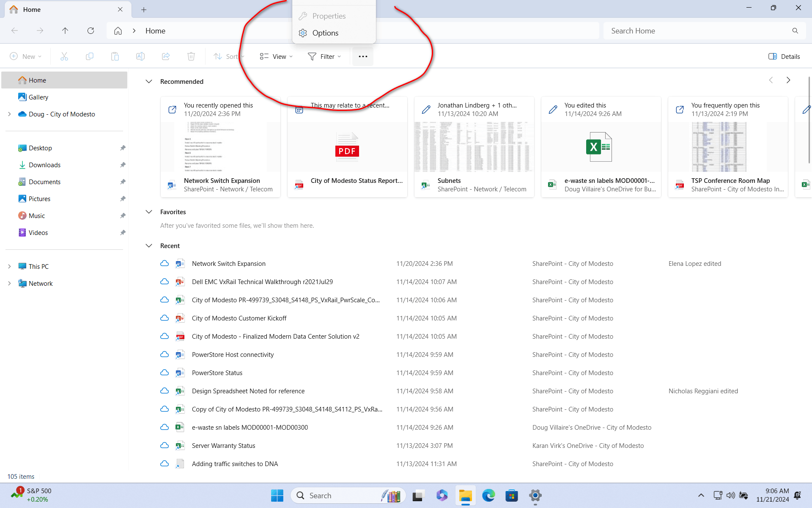
Task: Click the forward navigation arrow
Action: pyautogui.click(x=40, y=31)
